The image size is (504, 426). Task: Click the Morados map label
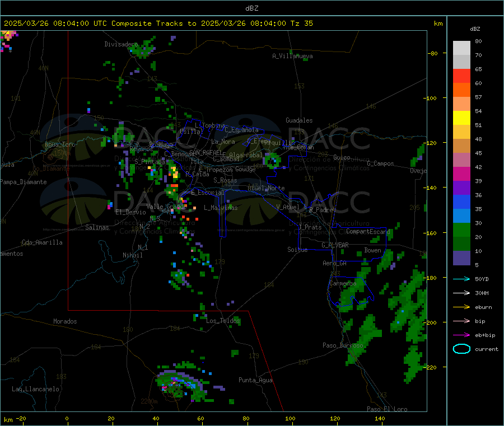point(65,321)
